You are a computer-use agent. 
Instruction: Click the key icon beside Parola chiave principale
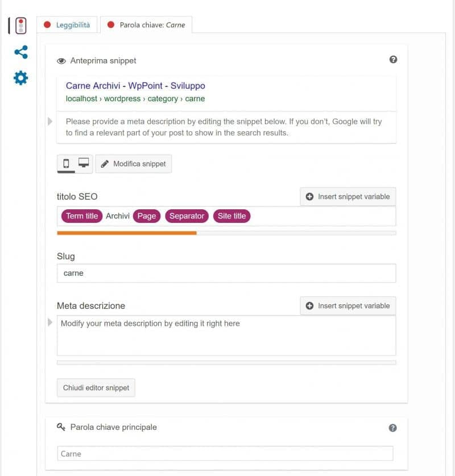click(61, 427)
